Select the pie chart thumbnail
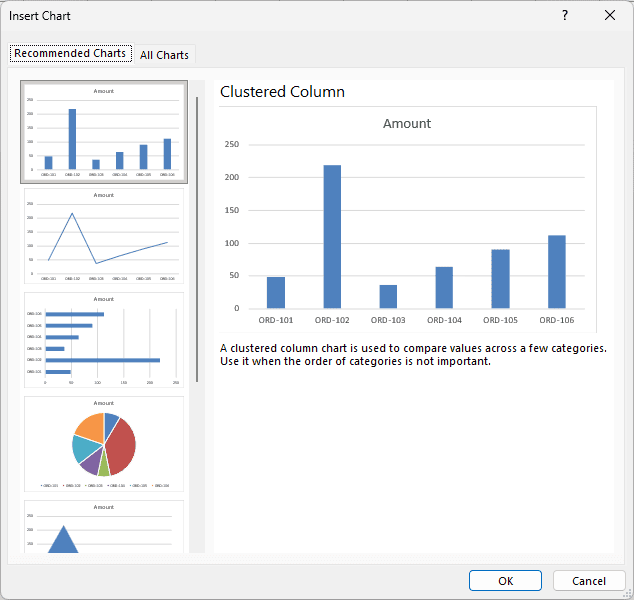The height and width of the screenshot is (600, 634). (x=104, y=444)
